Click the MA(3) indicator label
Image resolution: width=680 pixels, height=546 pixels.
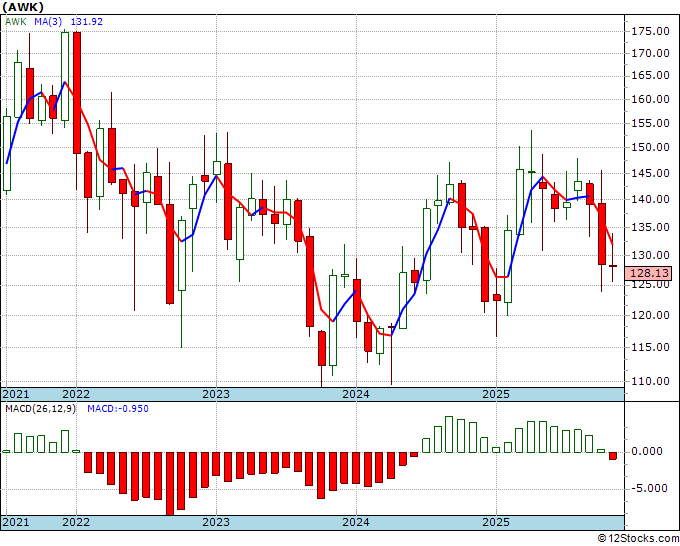pos(48,22)
